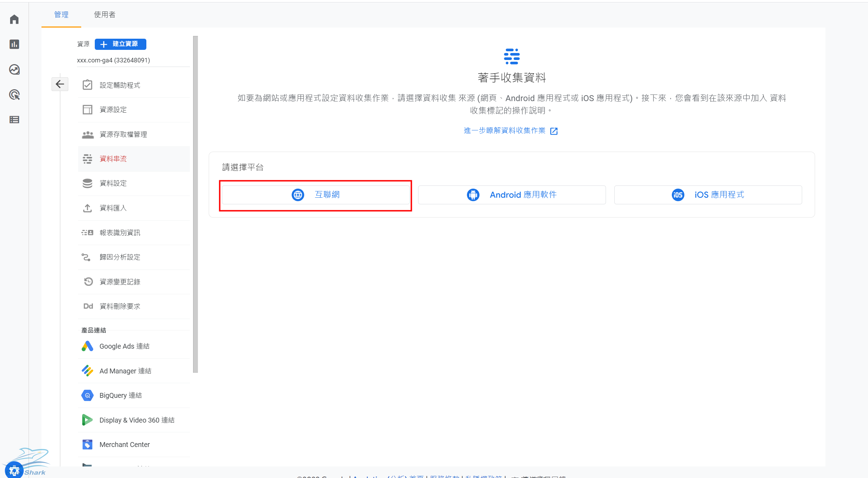Click the Android robot icon

point(473,195)
